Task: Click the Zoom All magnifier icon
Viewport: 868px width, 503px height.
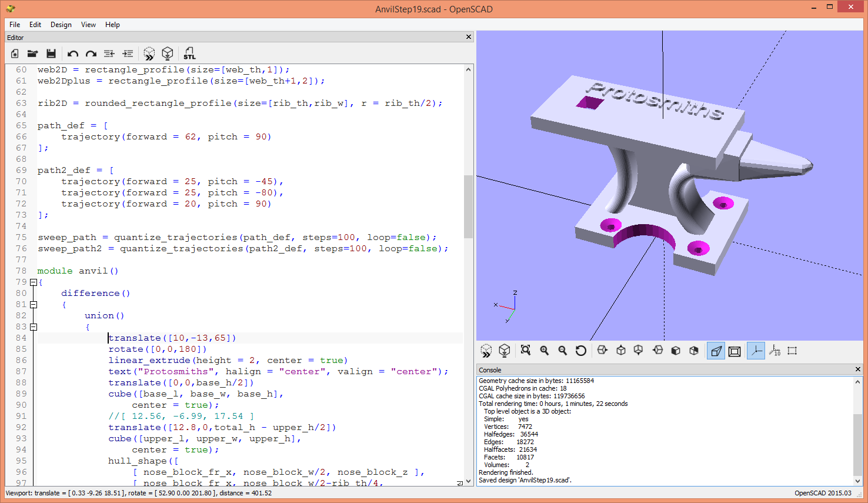Action: [525, 350]
